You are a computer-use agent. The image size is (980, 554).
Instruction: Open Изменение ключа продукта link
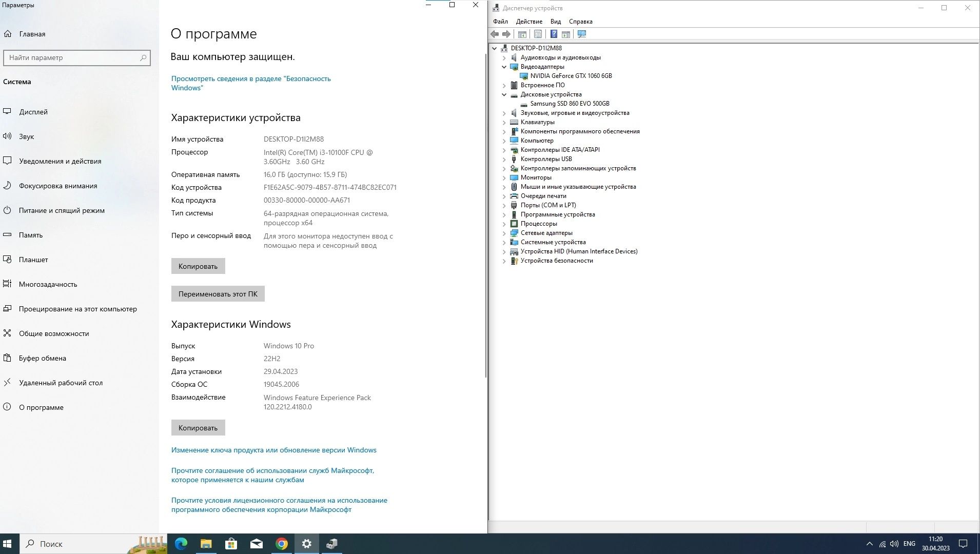click(x=274, y=450)
